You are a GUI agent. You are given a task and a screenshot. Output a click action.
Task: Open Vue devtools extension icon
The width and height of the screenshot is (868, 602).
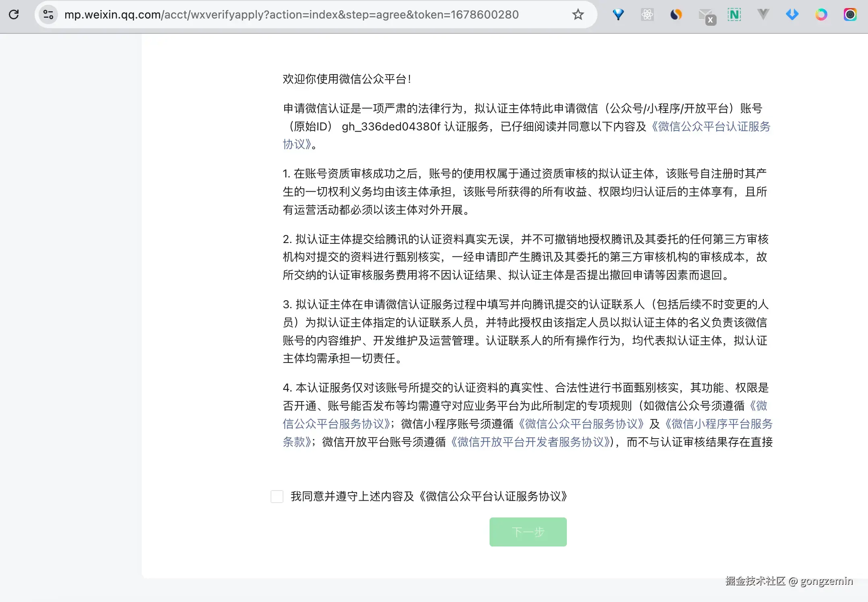pyautogui.click(x=763, y=14)
